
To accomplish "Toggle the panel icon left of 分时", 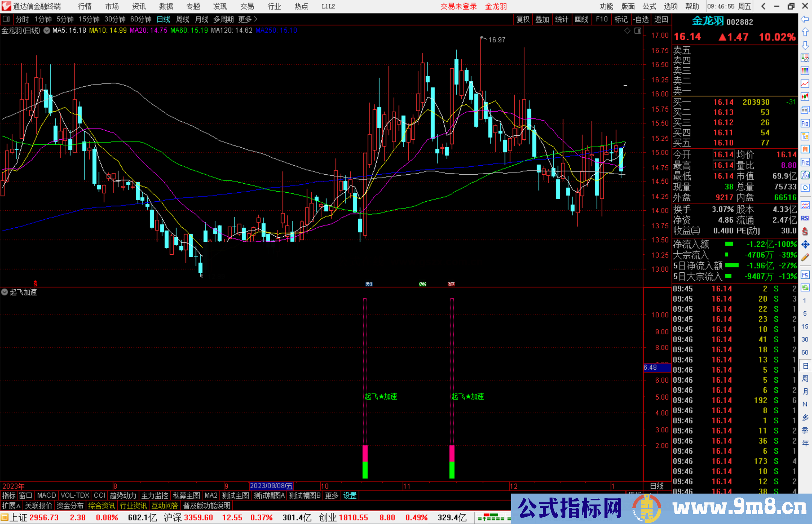I will [6, 19].
